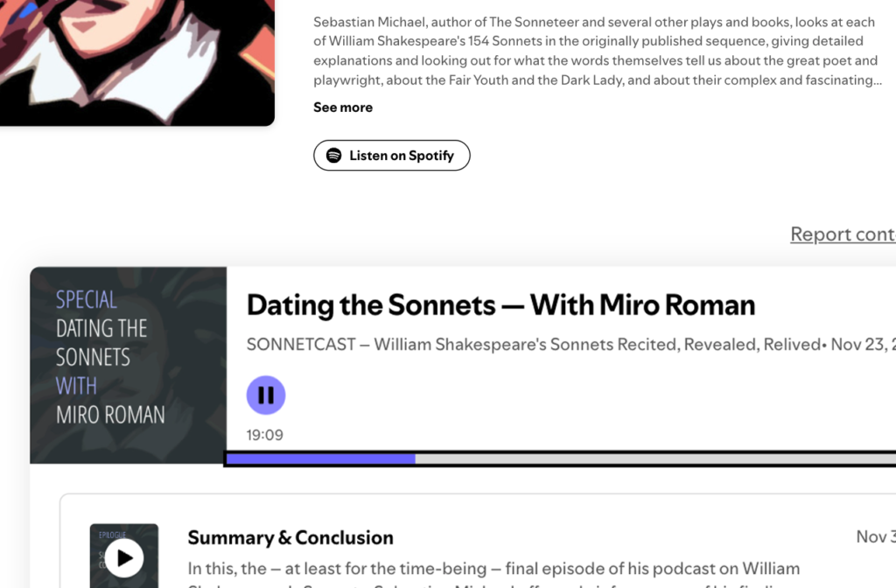Open the Report content link
896x588 pixels.
(842, 234)
